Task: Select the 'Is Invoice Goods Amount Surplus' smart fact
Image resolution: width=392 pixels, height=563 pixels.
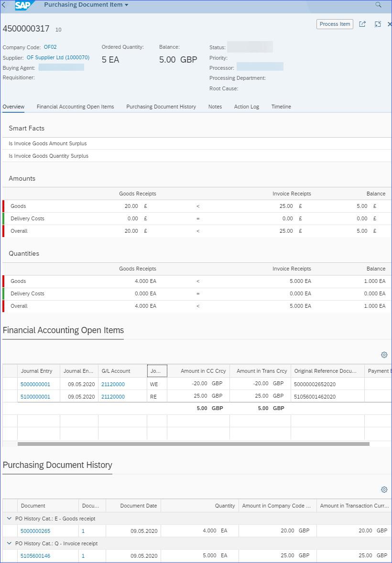Action: pyautogui.click(x=196, y=144)
